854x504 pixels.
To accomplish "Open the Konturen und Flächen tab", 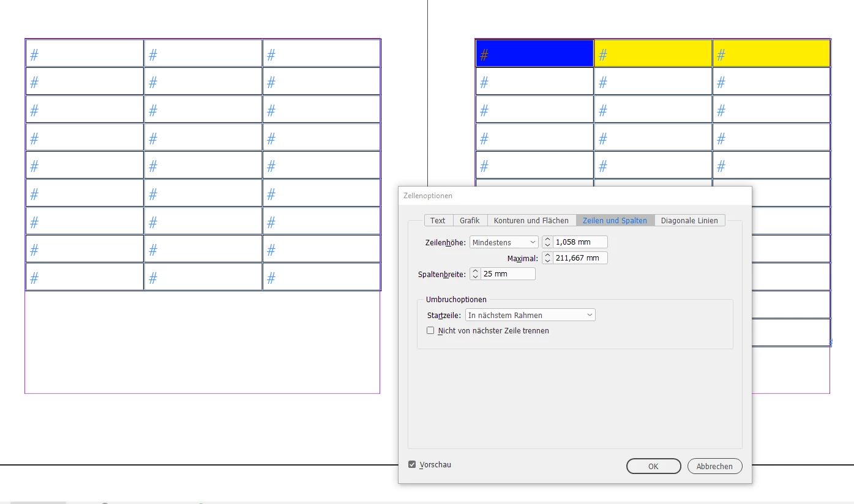I will (x=531, y=220).
